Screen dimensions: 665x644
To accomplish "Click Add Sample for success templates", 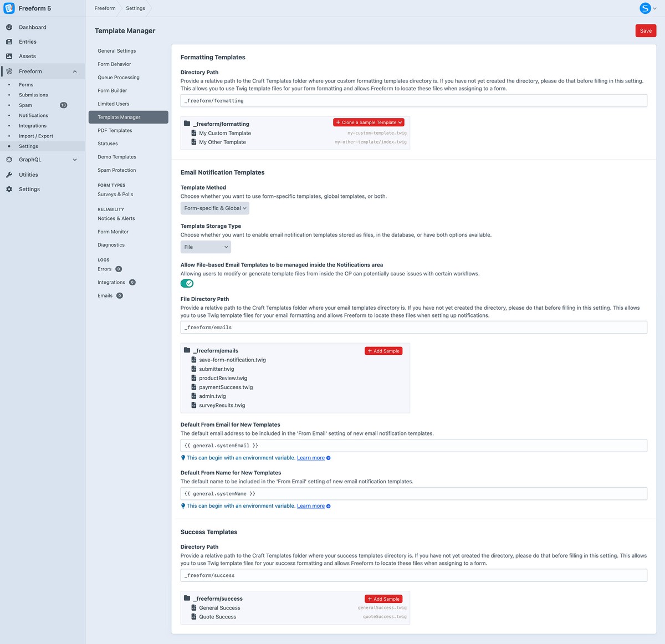I will point(383,599).
